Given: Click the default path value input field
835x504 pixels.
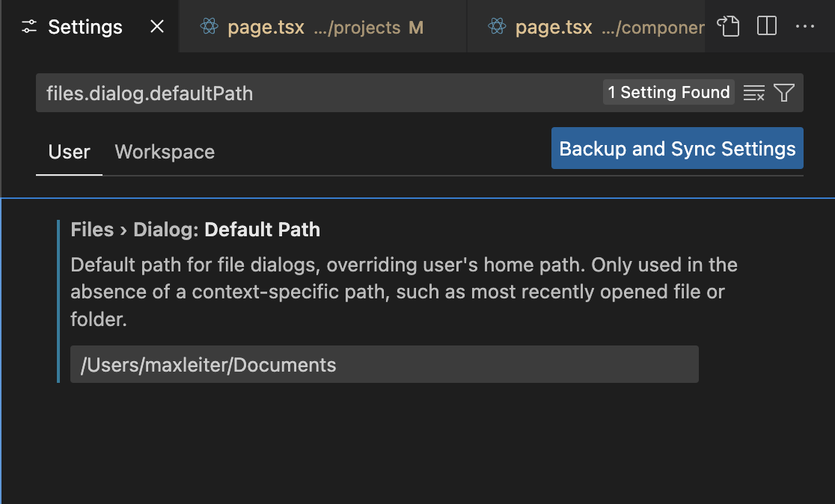Looking at the screenshot, I should coord(384,364).
